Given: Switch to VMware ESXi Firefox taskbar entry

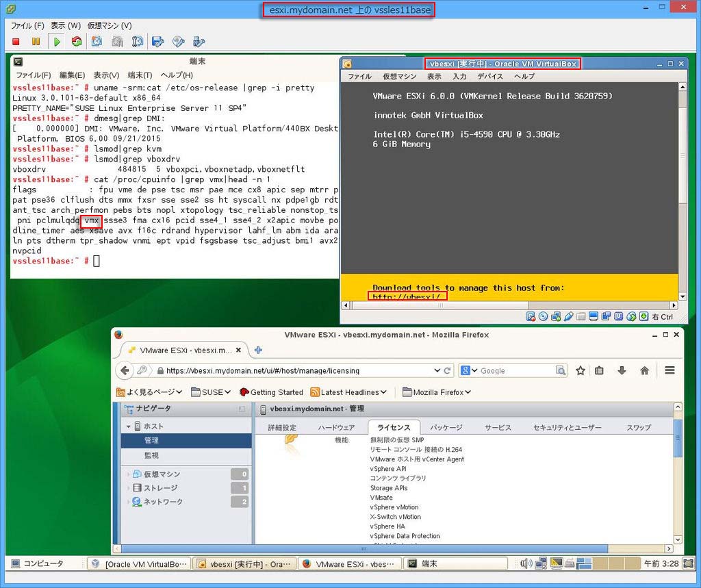Looking at the screenshot, I should pyautogui.click(x=350, y=564).
